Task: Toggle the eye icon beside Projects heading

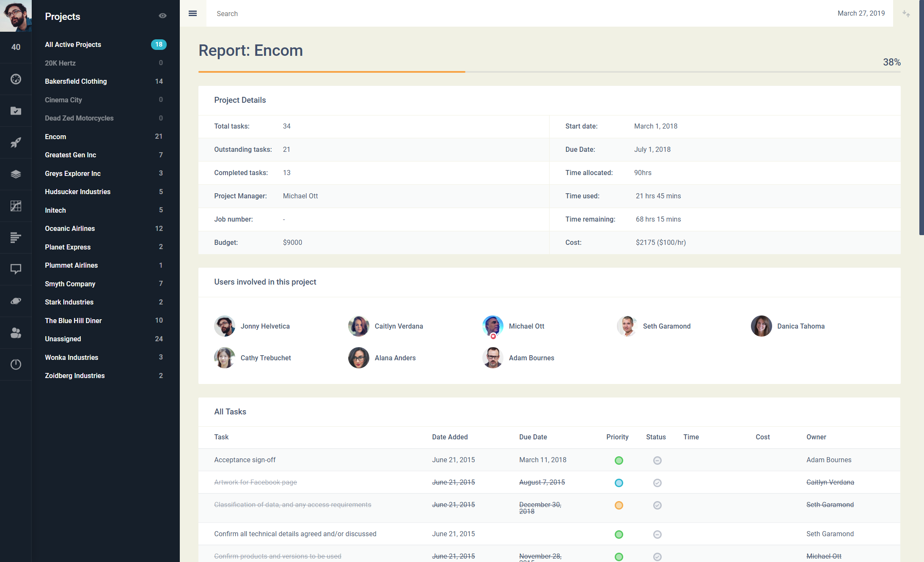Action: (x=162, y=16)
